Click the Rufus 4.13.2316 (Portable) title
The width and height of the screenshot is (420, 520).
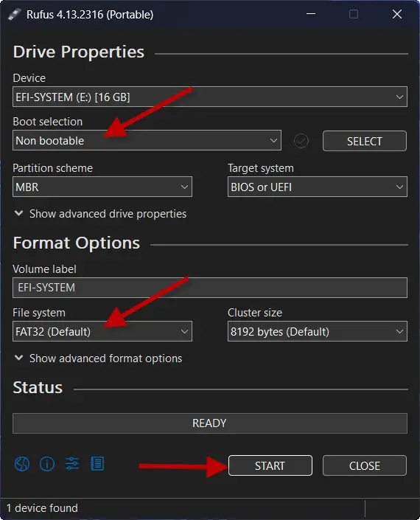coord(90,15)
